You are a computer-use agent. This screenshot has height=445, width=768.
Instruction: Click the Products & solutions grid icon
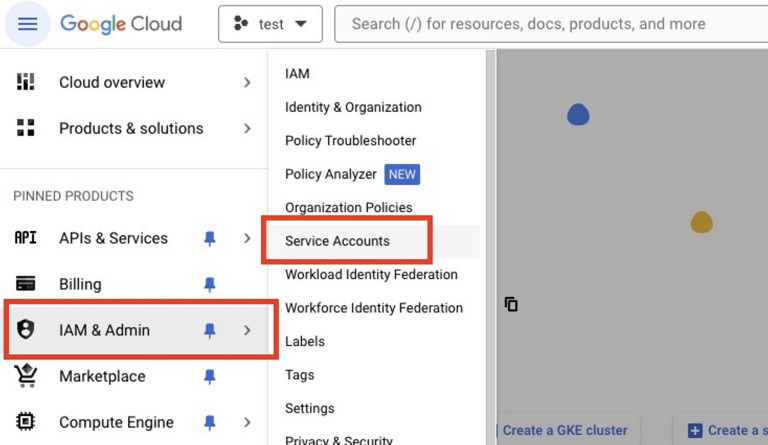(26, 128)
